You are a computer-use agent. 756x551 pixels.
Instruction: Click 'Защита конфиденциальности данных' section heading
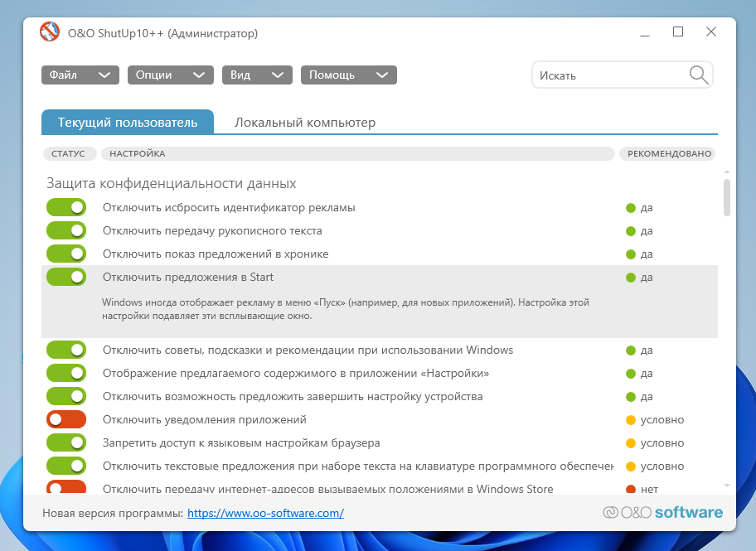[171, 184]
